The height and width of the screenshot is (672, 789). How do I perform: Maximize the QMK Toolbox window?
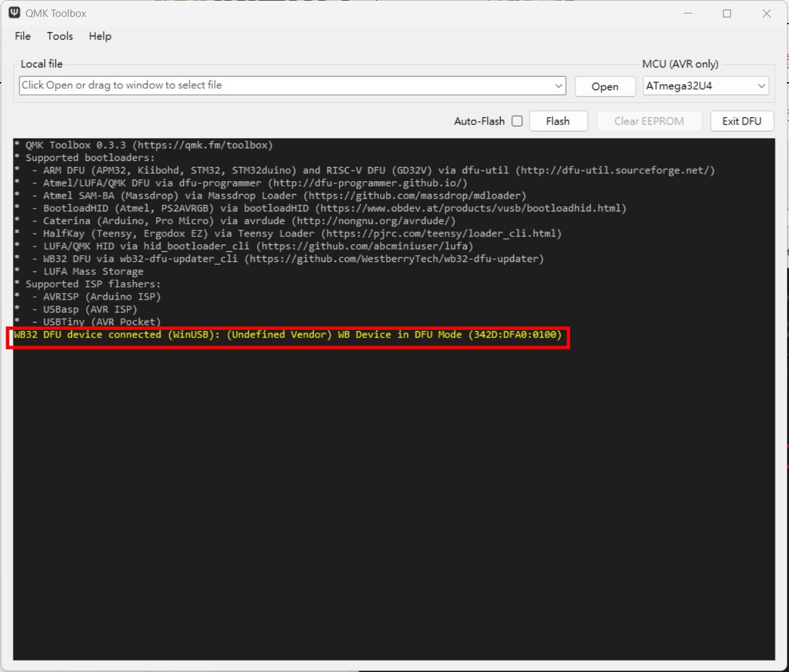coord(727,13)
